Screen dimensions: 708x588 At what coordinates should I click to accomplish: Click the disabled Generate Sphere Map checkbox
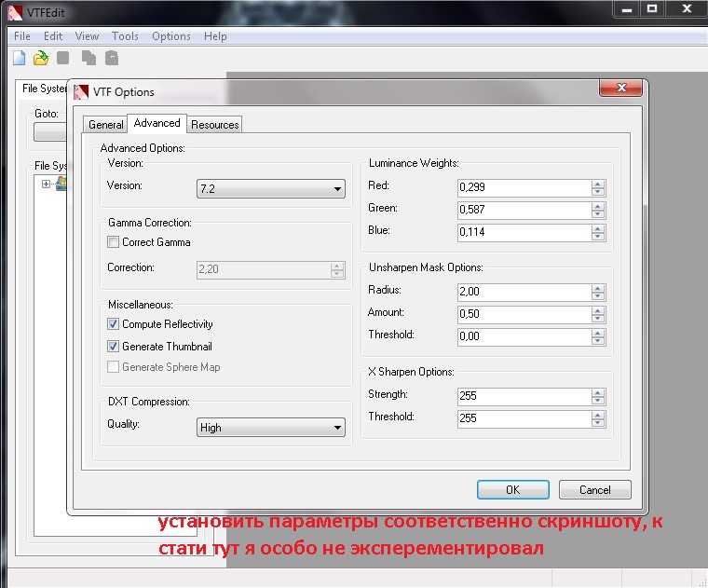point(113,367)
